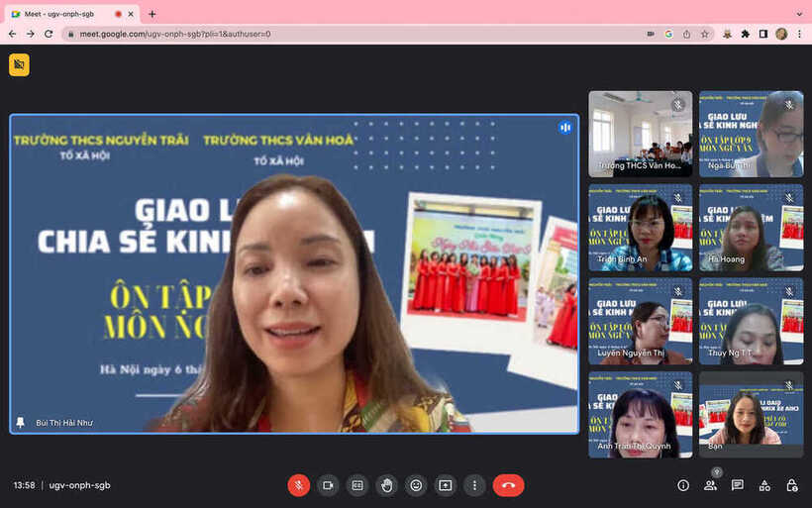Click the yellow icon above the main video

click(19, 64)
